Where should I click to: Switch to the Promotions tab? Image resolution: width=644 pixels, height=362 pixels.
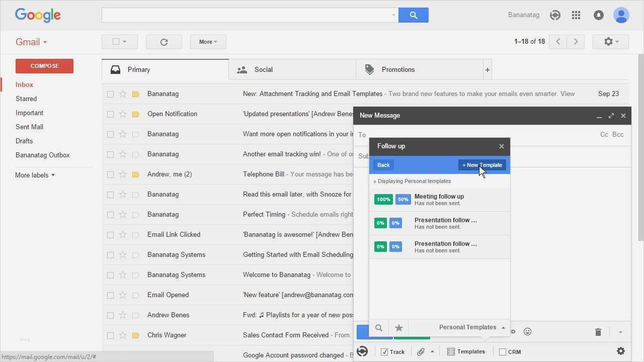click(x=397, y=69)
